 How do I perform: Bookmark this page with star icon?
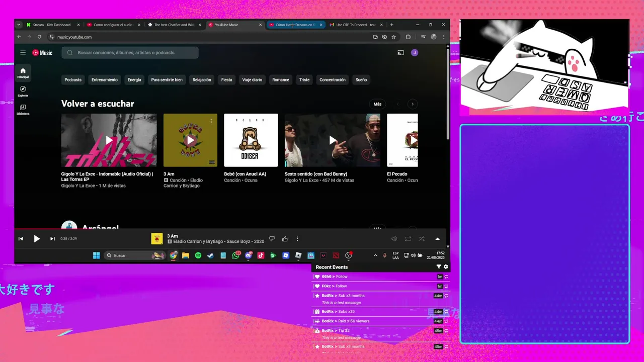point(393,37)
